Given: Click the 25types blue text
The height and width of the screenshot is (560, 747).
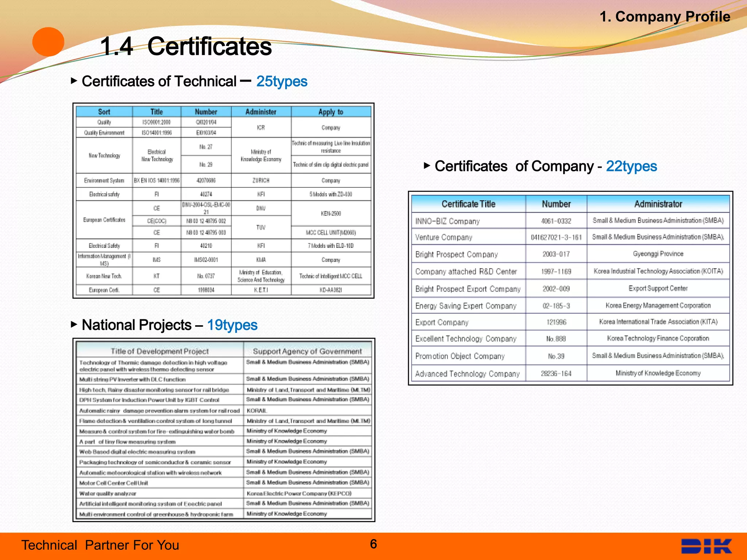Looking at the screenshot, I should [282, 81].
